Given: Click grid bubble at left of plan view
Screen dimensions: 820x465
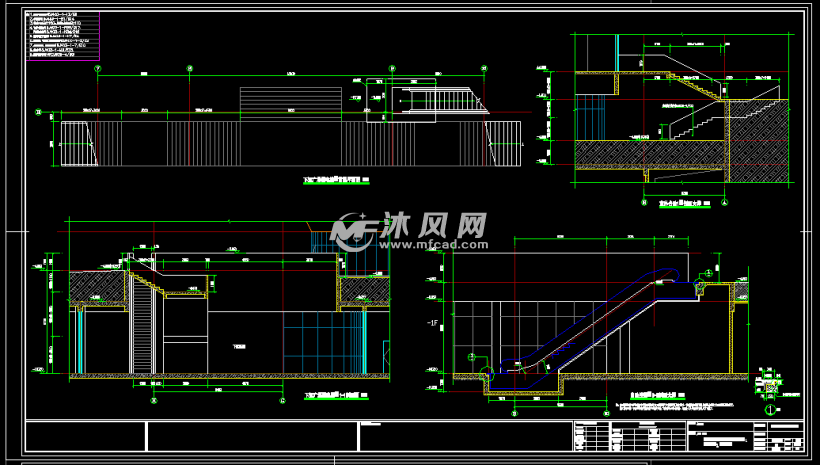Looking at the screenshot, I should (38, 112).
